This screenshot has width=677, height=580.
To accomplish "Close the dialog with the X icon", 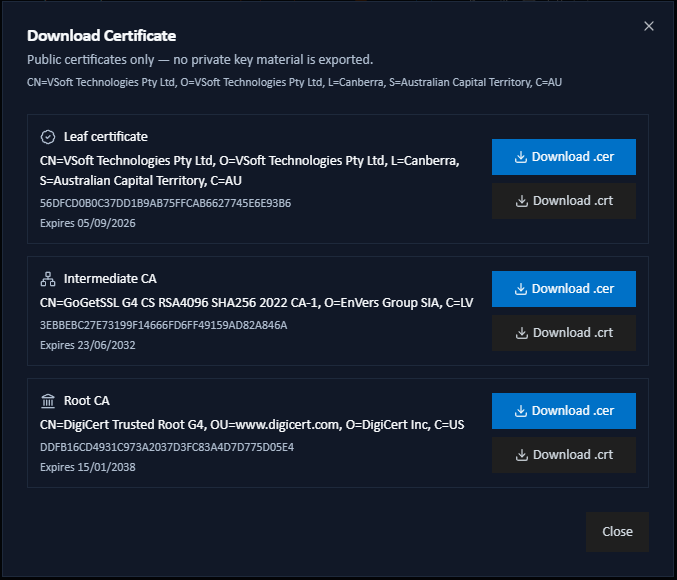I will pos(649,26).
